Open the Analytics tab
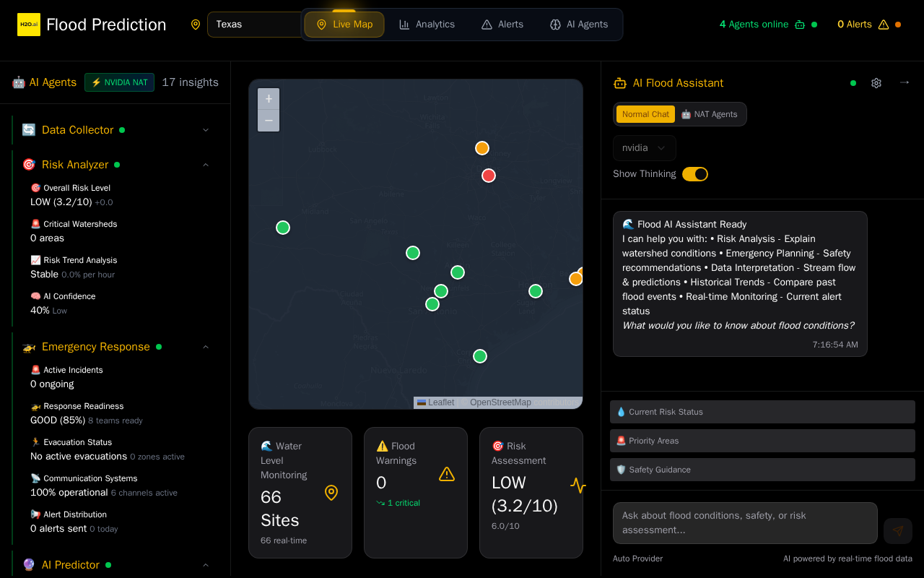This screenshot has height=578, width=924. (x=427, y=25)
